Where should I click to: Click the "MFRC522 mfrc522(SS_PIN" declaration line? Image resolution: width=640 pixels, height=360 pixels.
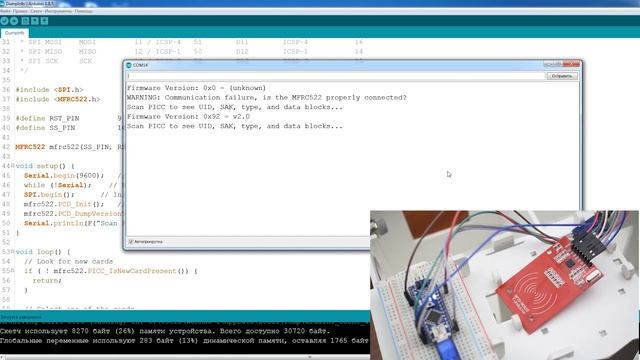(69, 147)
